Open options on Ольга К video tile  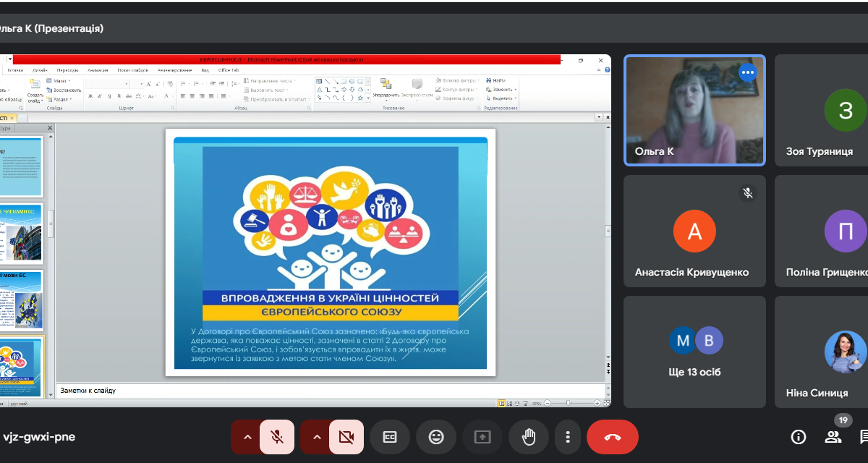pos(747,72)
